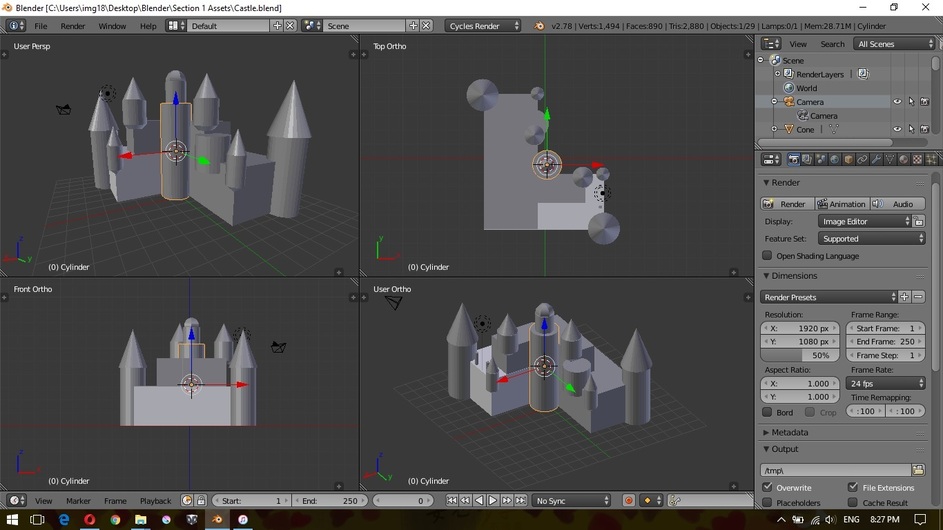Screen dimensions: 943x530
Task: Open the Frame Rate 24 fps dropdown
Action: coord(886,383)
